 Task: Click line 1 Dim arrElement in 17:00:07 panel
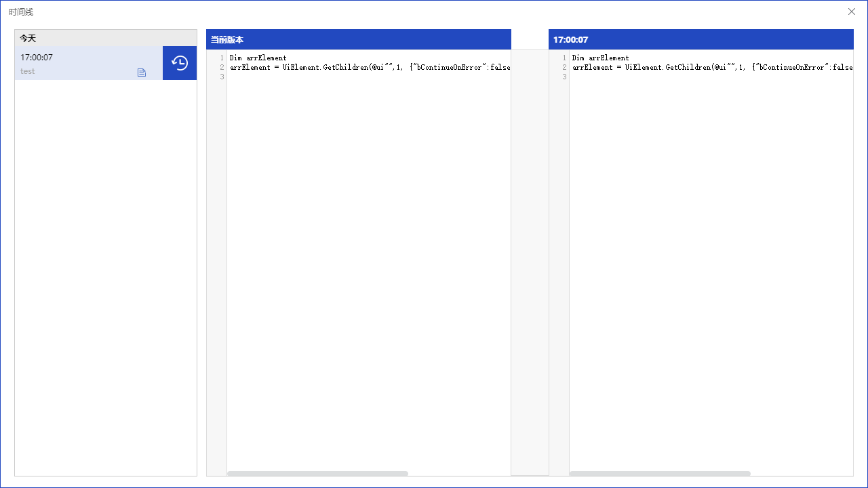(x=601, y=58)
